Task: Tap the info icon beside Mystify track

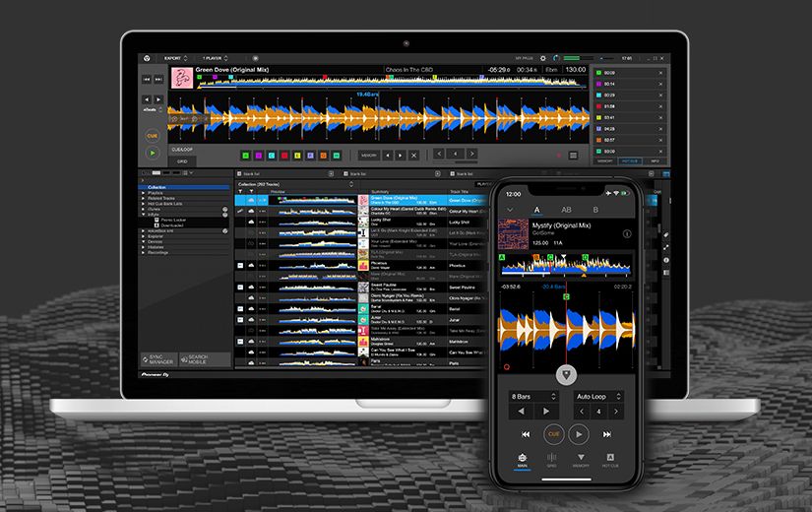Action: coord(627,234)
